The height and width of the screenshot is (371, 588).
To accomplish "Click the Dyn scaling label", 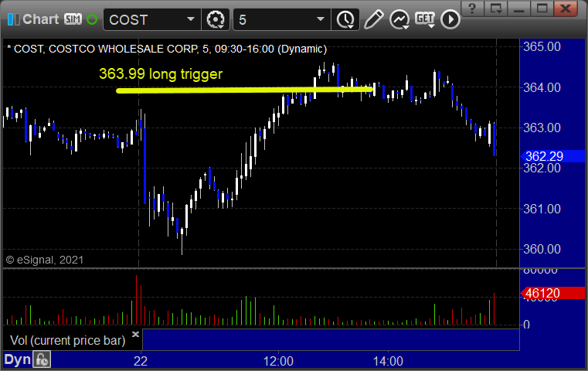I will click(17, 359).
